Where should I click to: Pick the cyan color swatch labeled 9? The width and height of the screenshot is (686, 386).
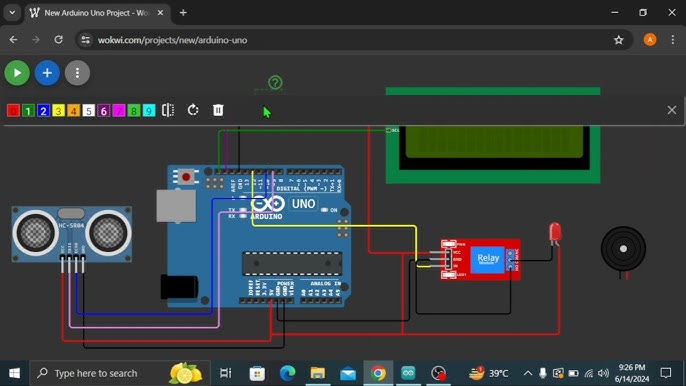click(x=149, y=111)
